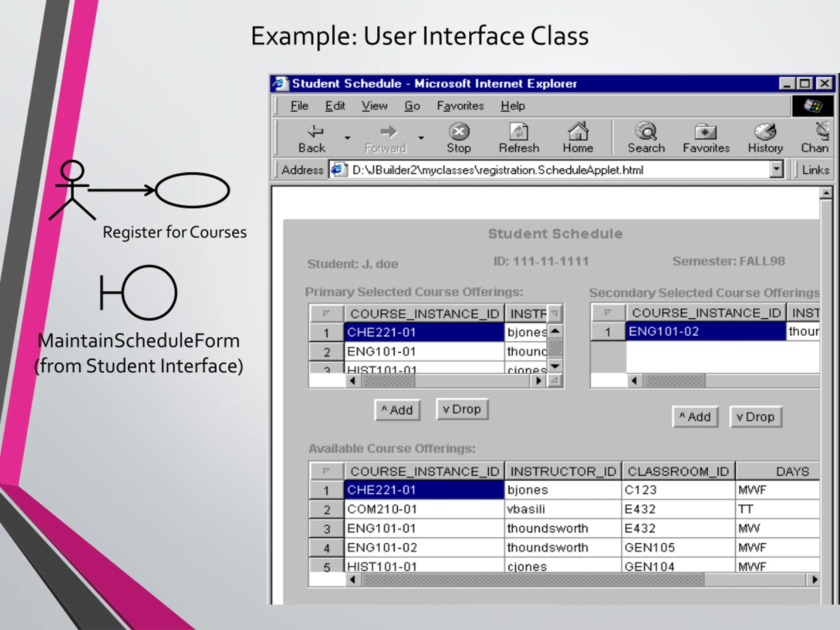The image size is (840, 630).
Task: Click CLASSROOM_ID column header
Action: click(x=678, y=471)
